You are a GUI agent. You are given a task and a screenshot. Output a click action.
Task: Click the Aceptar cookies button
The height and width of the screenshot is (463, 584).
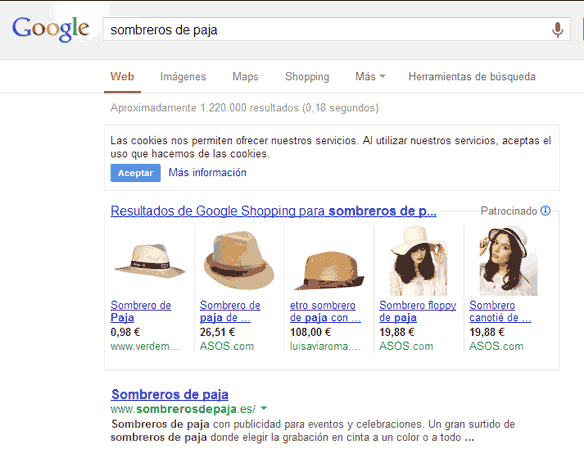point(136,173)
